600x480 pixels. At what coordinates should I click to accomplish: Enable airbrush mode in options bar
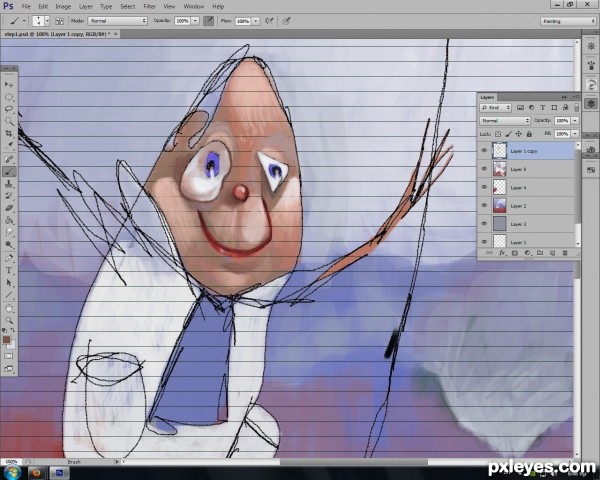(x=269, y=21)
